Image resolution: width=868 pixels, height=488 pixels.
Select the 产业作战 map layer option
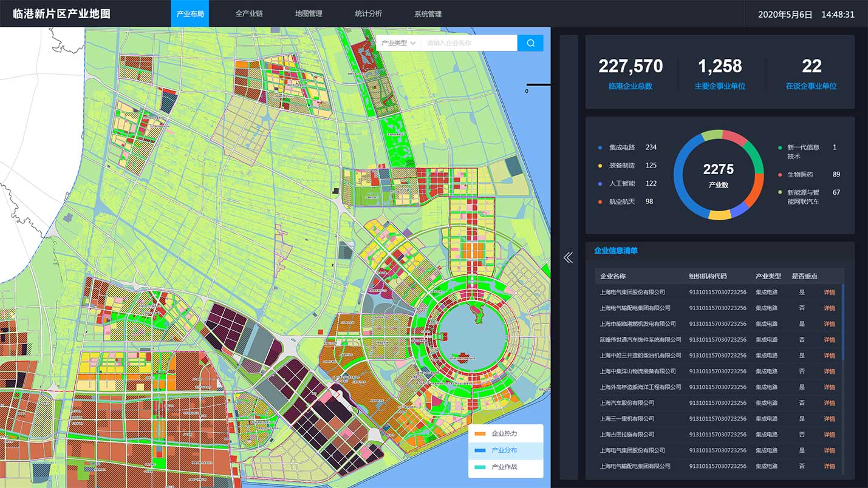click(x=505, y=467)
